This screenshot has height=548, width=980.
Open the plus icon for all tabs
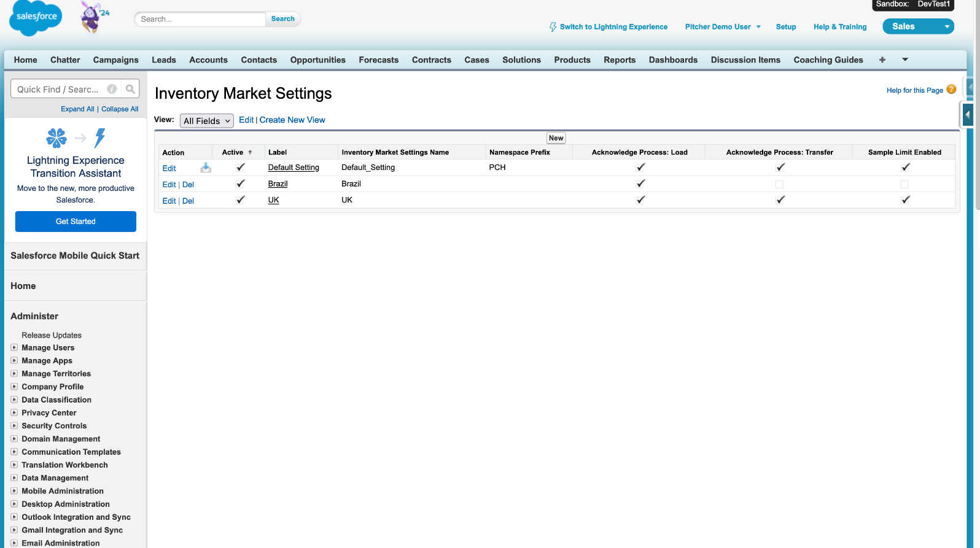[882, 60]
